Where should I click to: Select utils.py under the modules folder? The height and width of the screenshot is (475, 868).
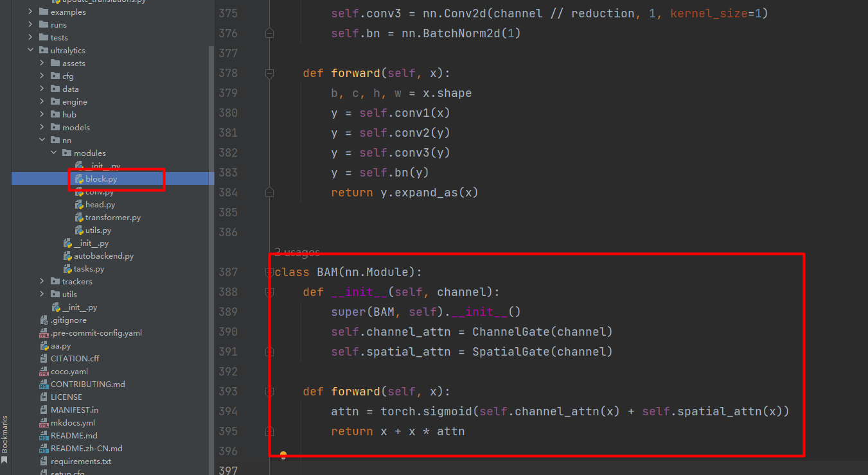point(98,230)
